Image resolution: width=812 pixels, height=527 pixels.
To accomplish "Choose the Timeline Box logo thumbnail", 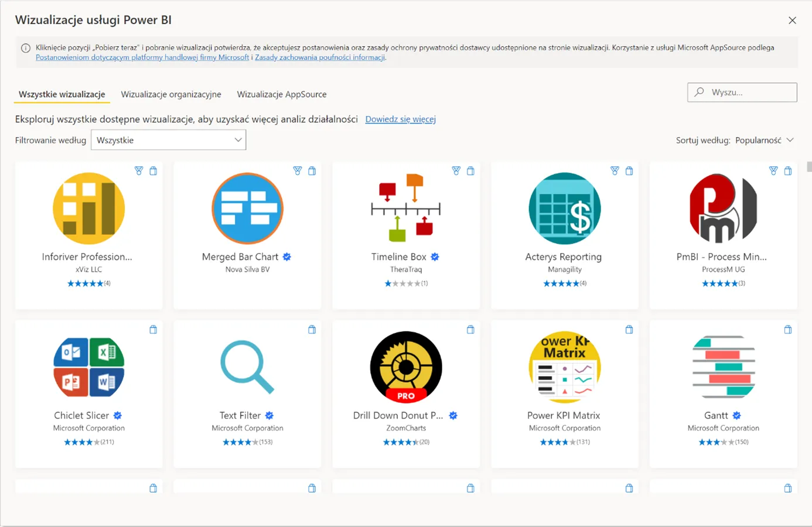I will tap(406, 208).
